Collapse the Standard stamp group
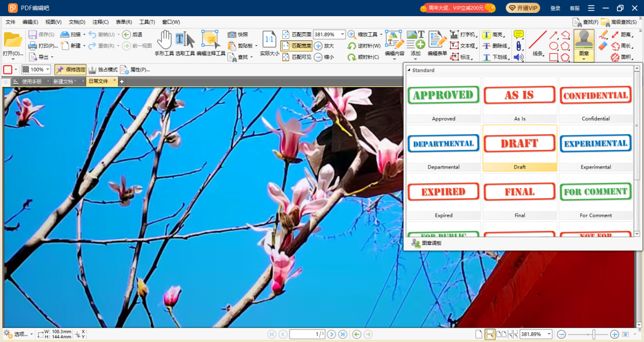Viewport: 644px width, 342px height. (408, 70)
